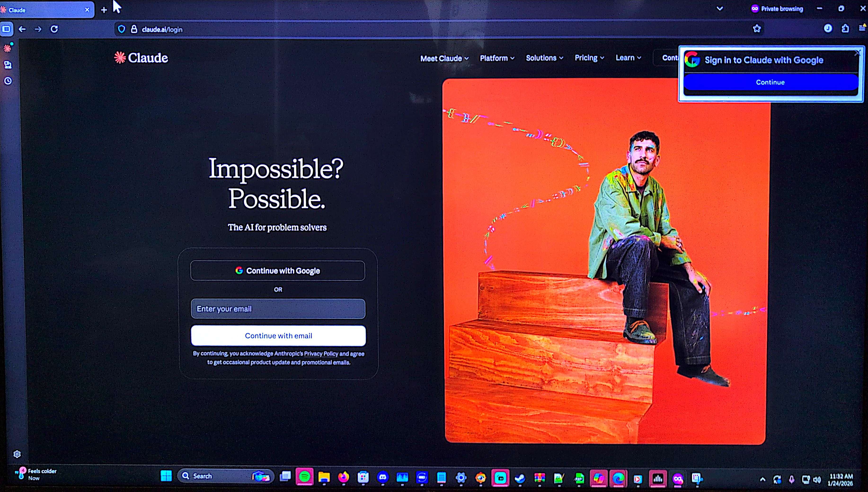Image resolution: width=868 pixels, height=492 pixels.
Task: Open the Solutions nav menu
Action: pyautogui.click(x=544, y=58)
